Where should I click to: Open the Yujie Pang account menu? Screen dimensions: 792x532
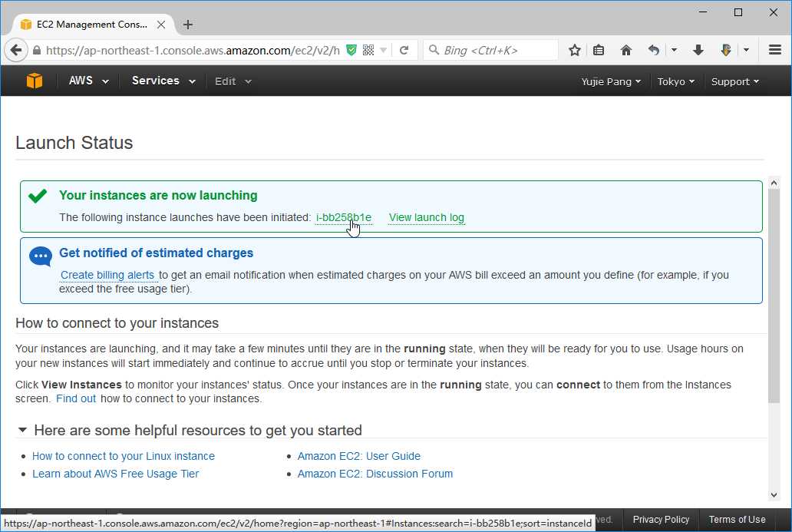(x=611, y=81)
